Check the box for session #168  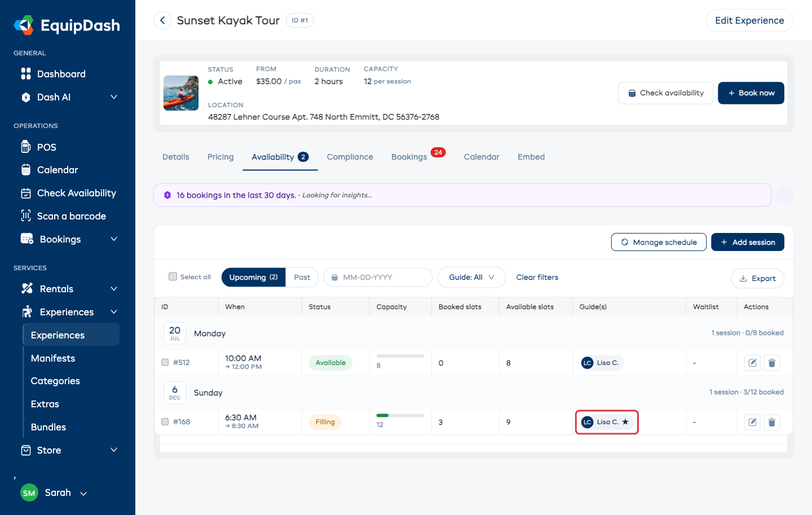165,421
